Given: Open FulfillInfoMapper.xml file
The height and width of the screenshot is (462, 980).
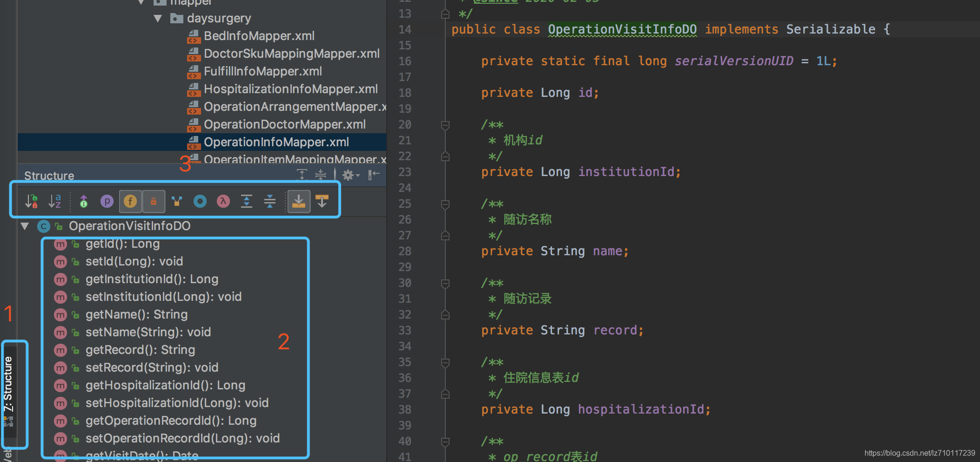Looking at the screenshot, I should pyautogui.click(x=263, y=71).
